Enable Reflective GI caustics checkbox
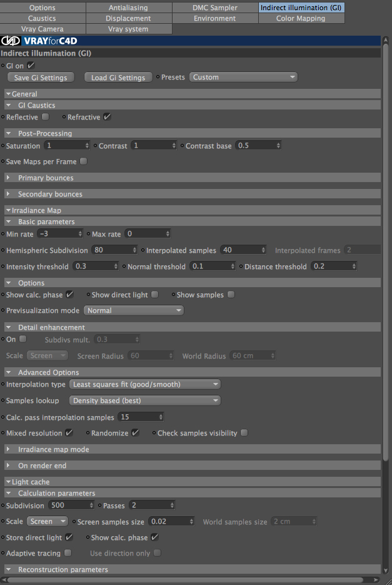The height and width of the screenshot is (585, 392). pyautogui.click(x=46, y=117)
